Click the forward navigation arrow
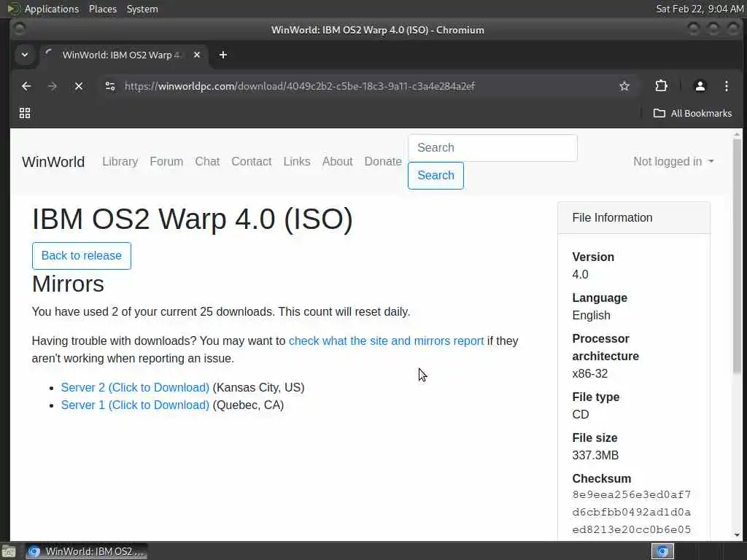 pos(53,86)
